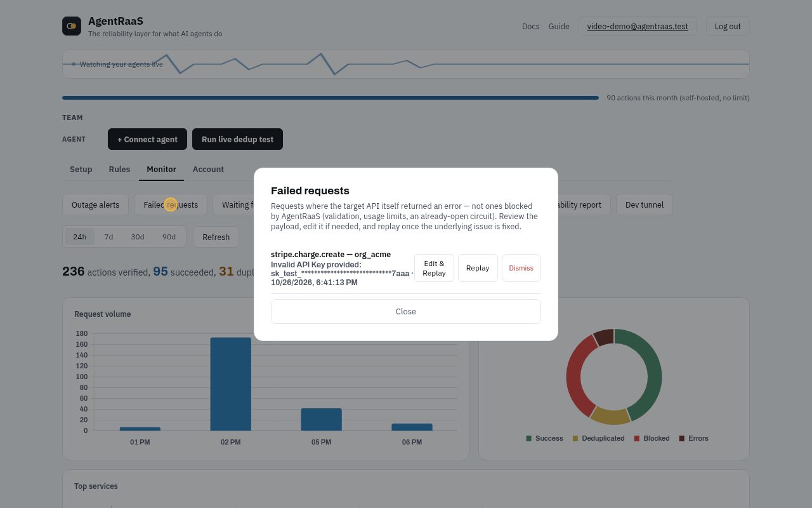
Task: Close the Failed requests dialog
Action: [406, 312]
